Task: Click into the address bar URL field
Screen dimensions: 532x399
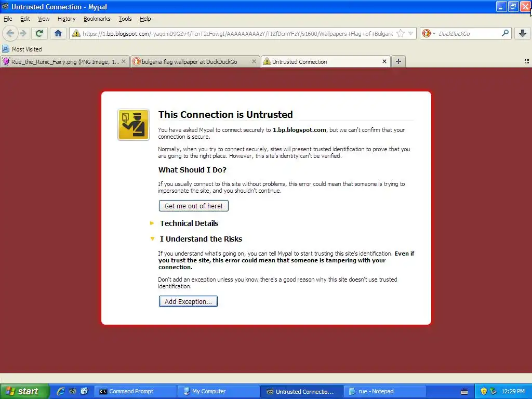Action: [237, 34]
